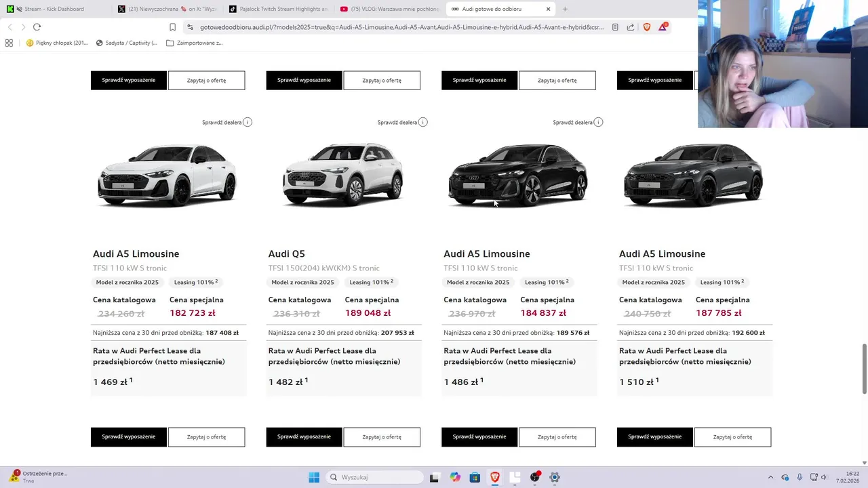Open black Audi A5 Limousine car image
This screenshot has height=488, width=868.
(518, 175)
